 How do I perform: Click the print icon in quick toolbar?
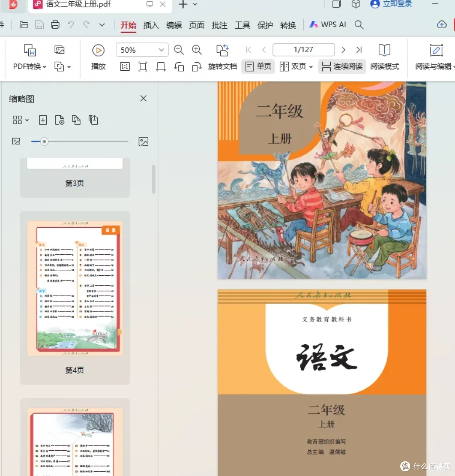pyautogui.click(x=55, y=24)
